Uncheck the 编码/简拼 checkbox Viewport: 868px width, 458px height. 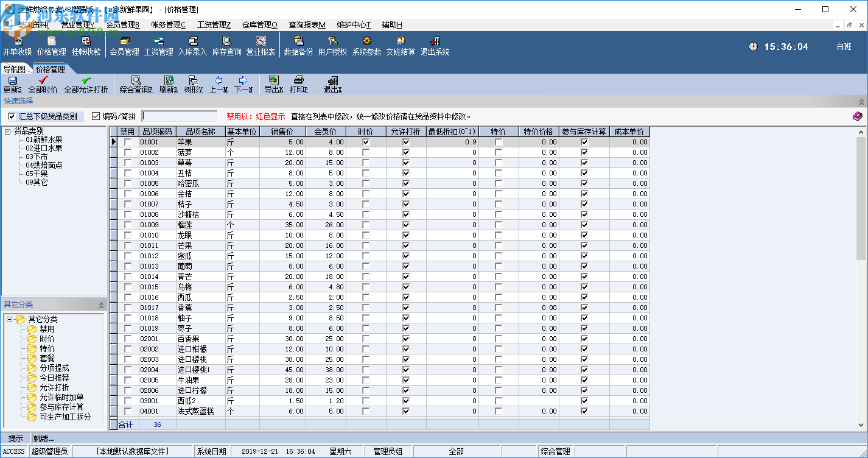pyautogui.click(x=96, y=116)
